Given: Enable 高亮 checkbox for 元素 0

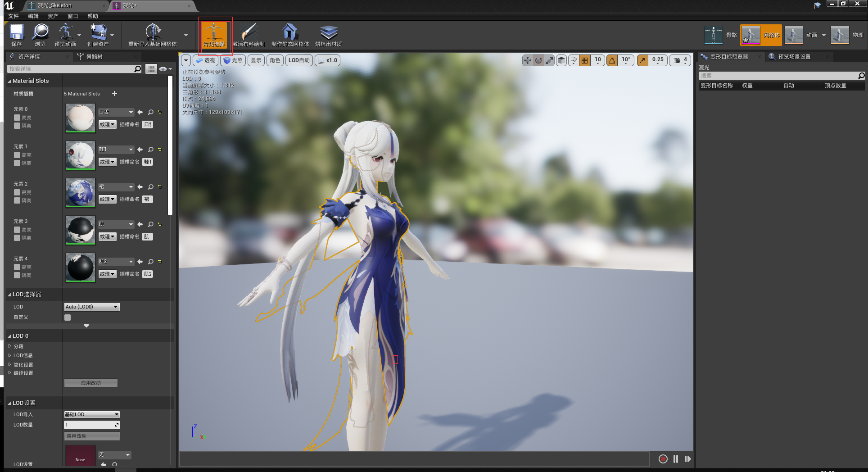Looking at the screenshot, I should pyautogui.click(x=17, y=118).
